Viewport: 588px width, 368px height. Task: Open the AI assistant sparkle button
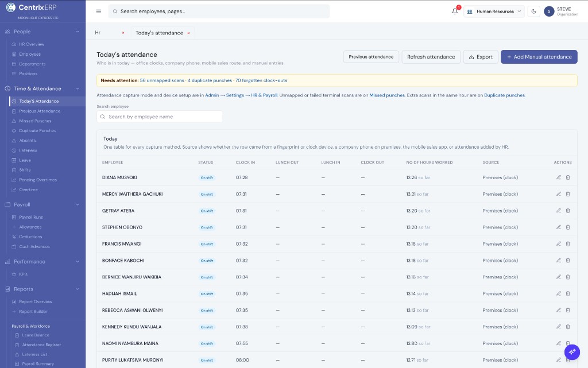[572, 352]
